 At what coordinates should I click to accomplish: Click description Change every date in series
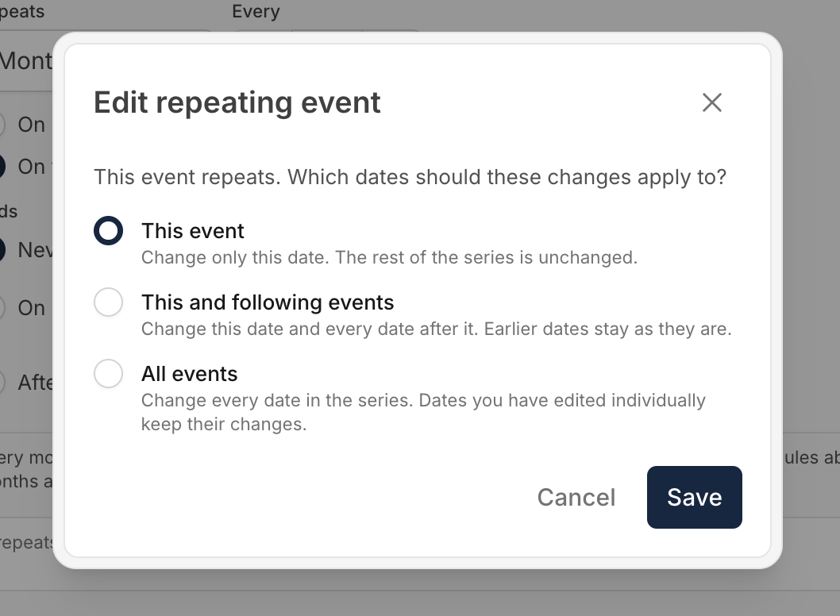423,412
